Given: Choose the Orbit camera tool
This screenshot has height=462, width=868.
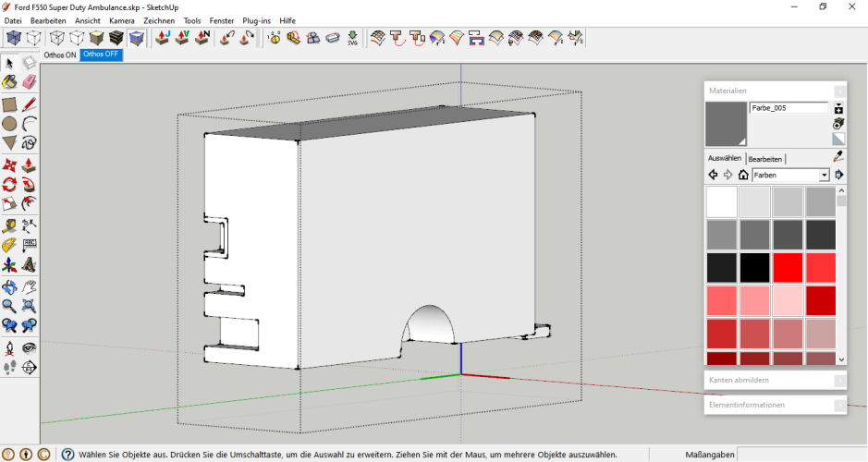Looking at the screenshot, I should tap(9, 286).
